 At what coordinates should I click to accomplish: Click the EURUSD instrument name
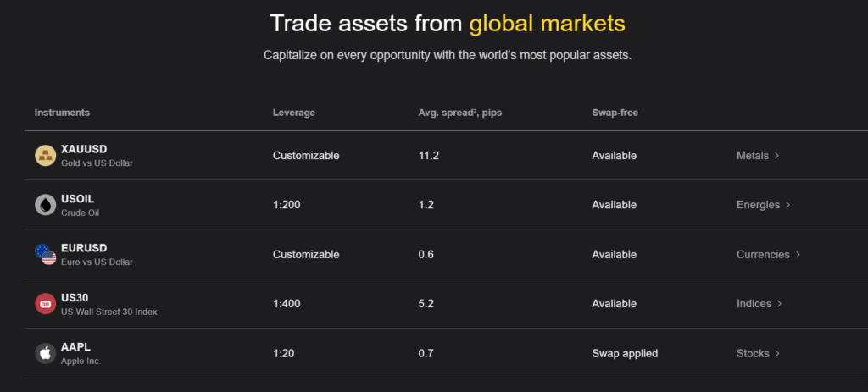tap(84, 248)
